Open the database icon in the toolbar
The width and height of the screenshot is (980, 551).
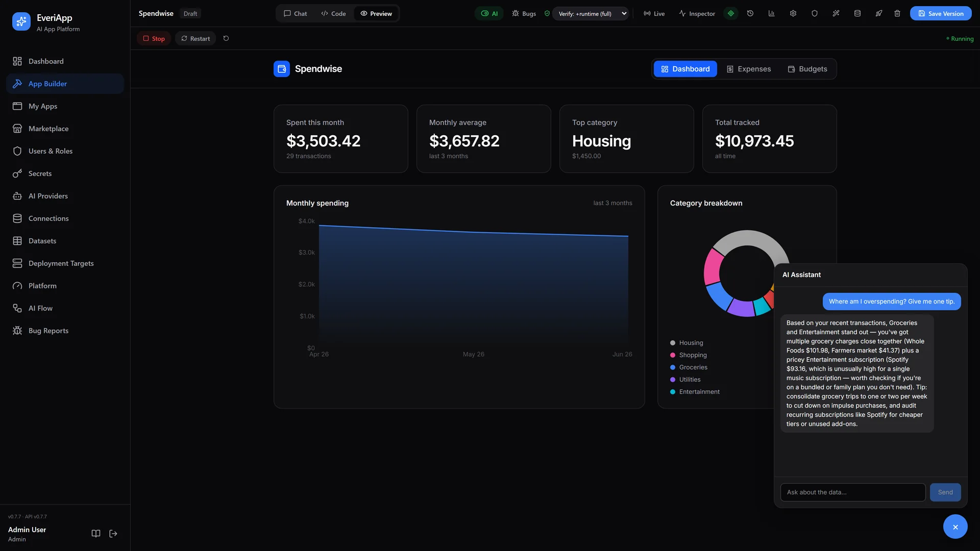point(857,14)
